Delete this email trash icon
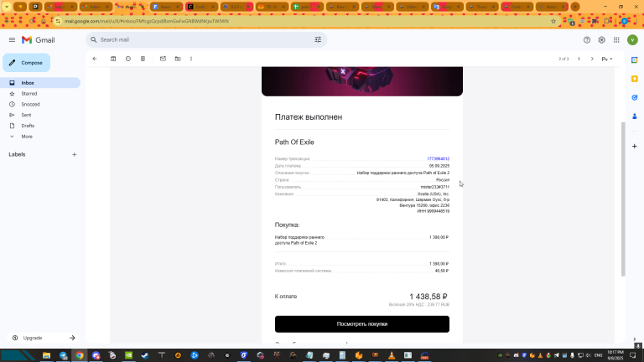Viewport: 644px width, 362px height. (143, 59)
